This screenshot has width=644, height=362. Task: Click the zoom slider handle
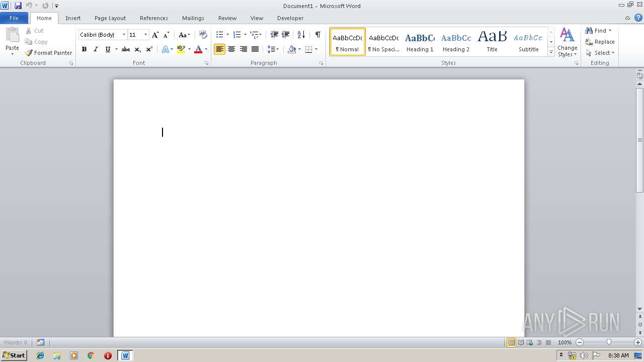(609, 342)
